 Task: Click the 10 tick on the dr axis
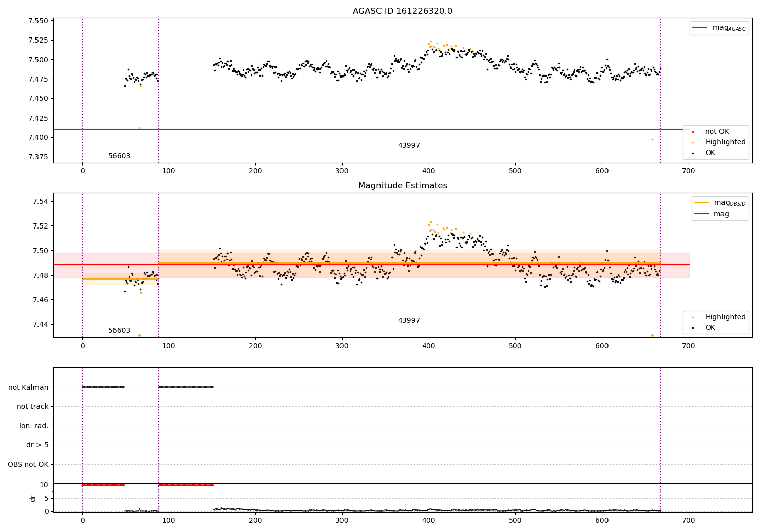coord(44,485)
